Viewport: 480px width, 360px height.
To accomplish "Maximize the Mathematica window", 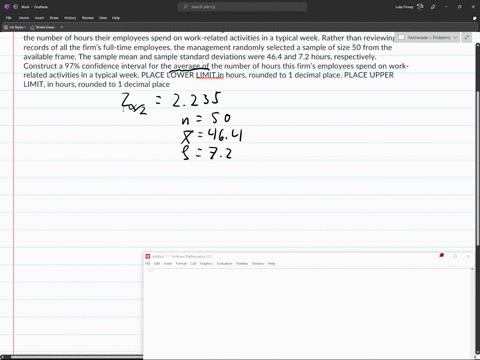I will (x=455, y=256).
